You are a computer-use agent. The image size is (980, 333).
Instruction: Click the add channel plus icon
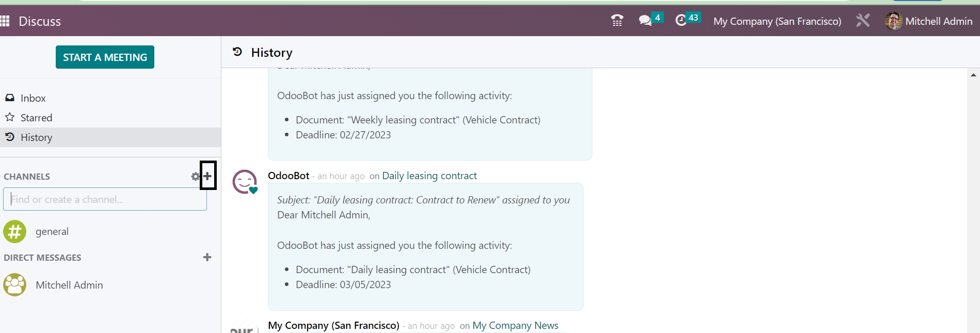207,176
